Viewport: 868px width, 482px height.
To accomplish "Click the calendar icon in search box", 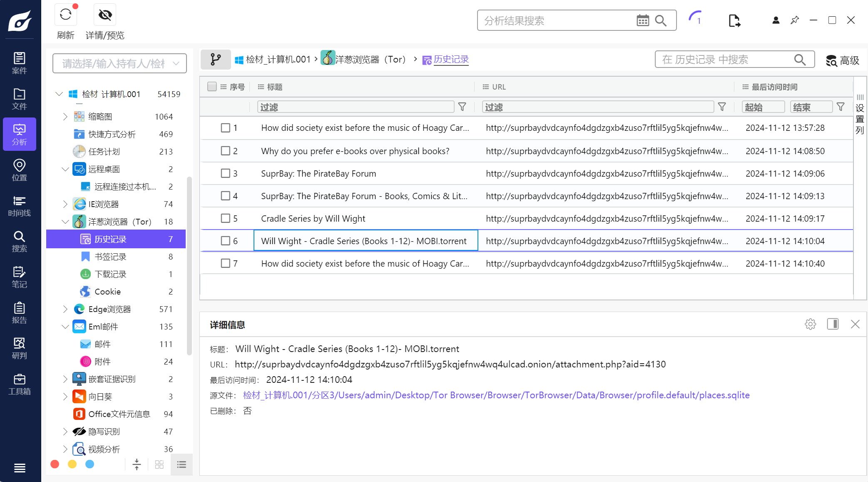I will click(x=642, y=20).
